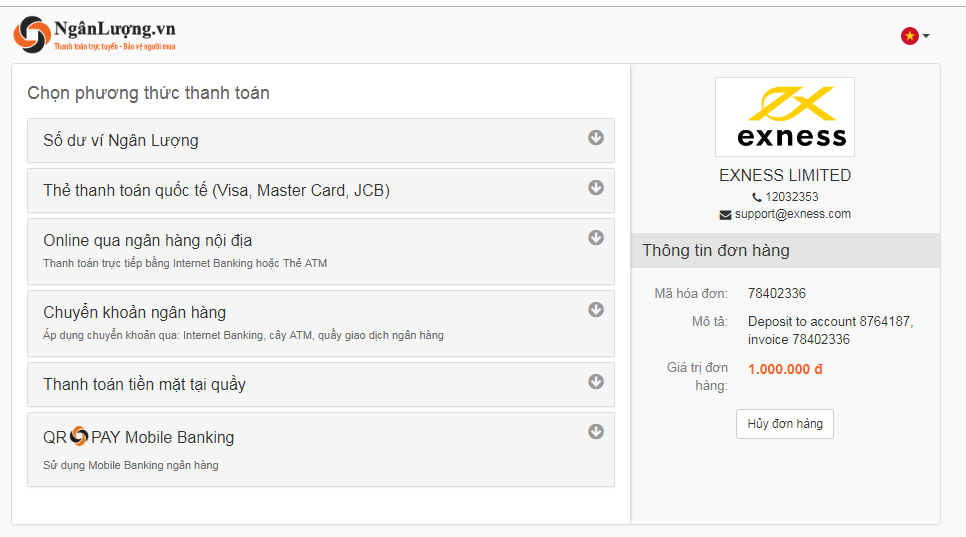The image size is (966, 537).
Task: Expand arrow icon for Chuyển khoản ngân hàng
Action: 596,309
